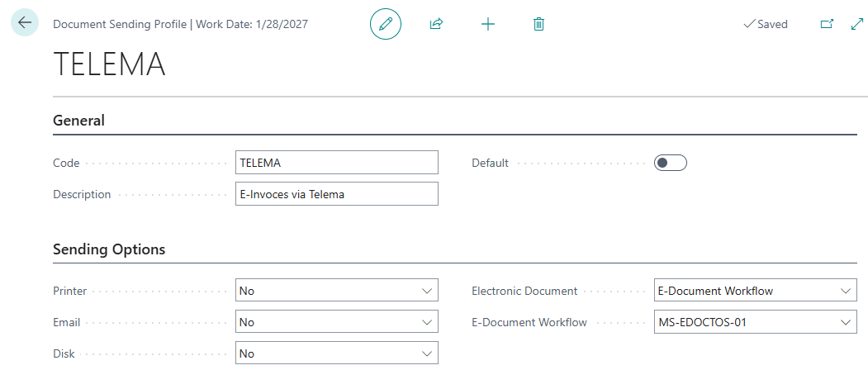Expand the Email dropdown
This screenshot has height=370, width=868.
[336, 322]
